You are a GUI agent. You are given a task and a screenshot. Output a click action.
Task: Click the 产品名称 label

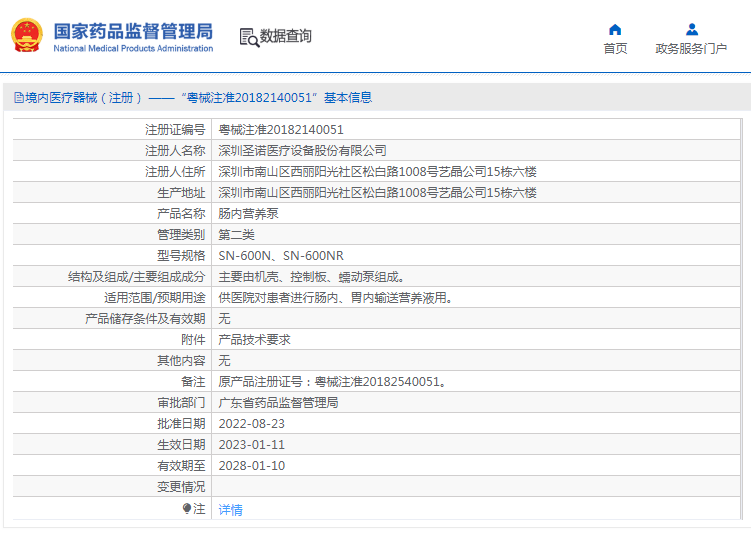click(x=181, y=214)
